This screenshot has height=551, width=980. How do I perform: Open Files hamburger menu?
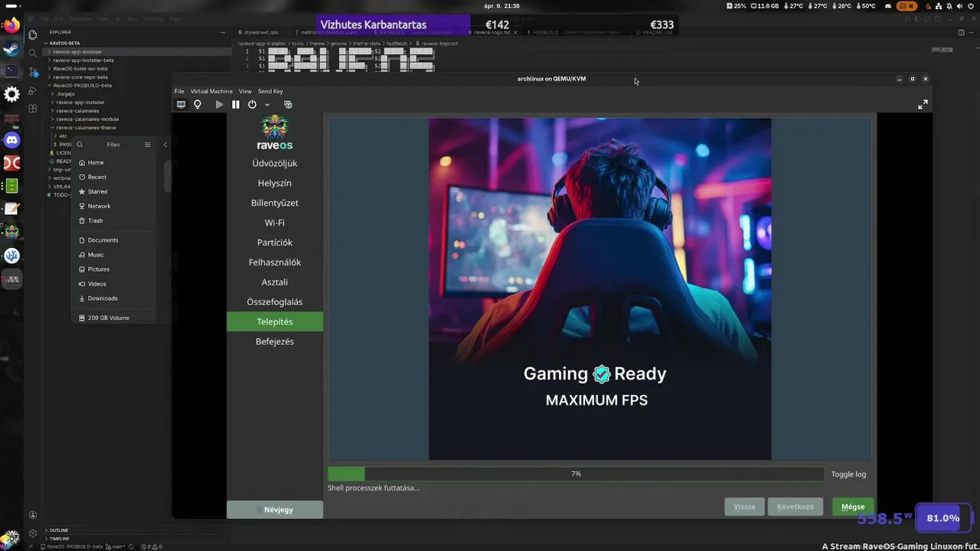tap(147, 145)
